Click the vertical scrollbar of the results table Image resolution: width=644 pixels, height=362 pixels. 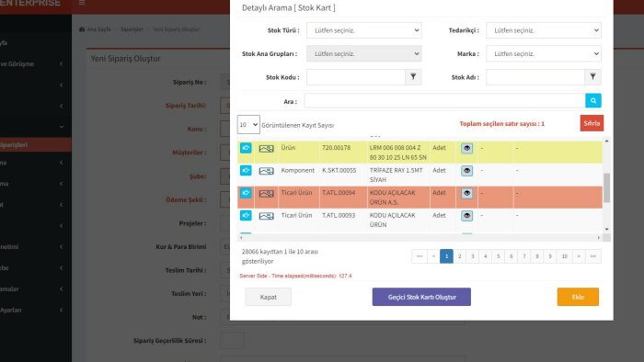pos(606,187)
